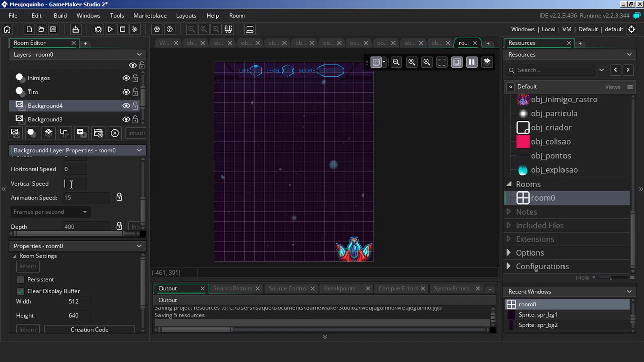The width and height of the screenshot is (644, 362).
Task: Lock the Background4 layer
Action: tap(135, 106)
